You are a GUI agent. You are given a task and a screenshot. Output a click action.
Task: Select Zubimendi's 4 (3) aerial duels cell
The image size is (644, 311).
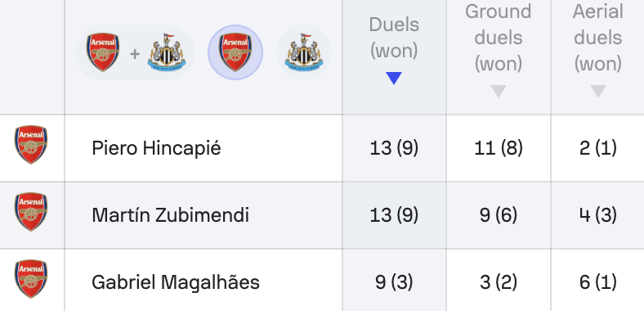[598, 215]
